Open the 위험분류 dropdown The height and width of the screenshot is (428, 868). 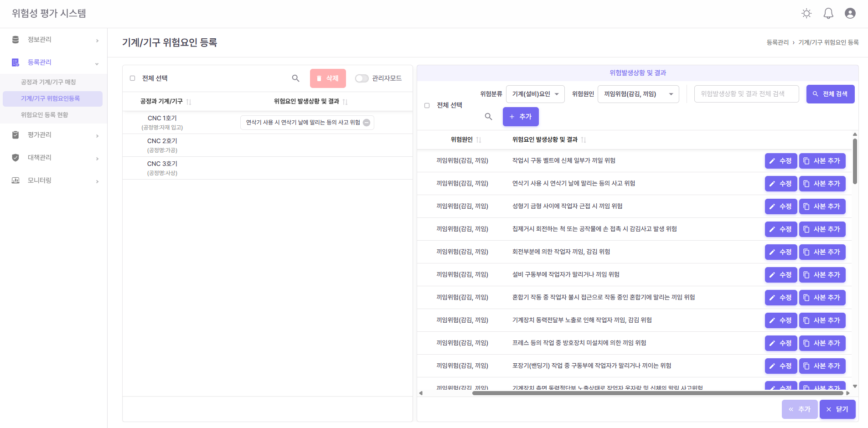tap(535, 94)
